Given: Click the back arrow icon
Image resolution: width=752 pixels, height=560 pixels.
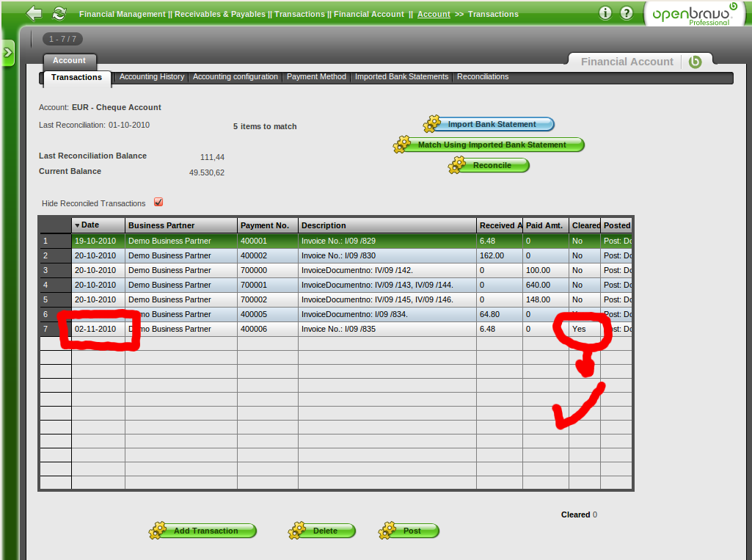Looking at the screenshot, I should click(x=34, y=13).
